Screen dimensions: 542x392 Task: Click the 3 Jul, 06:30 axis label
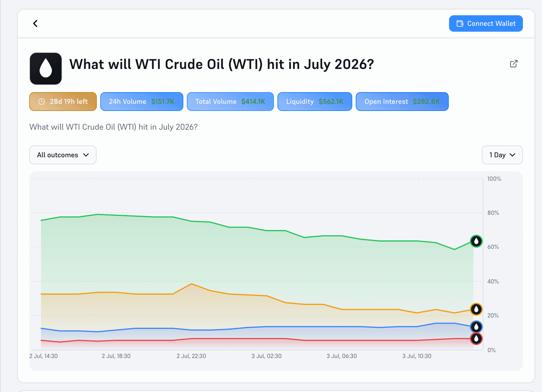coord(342,356)
